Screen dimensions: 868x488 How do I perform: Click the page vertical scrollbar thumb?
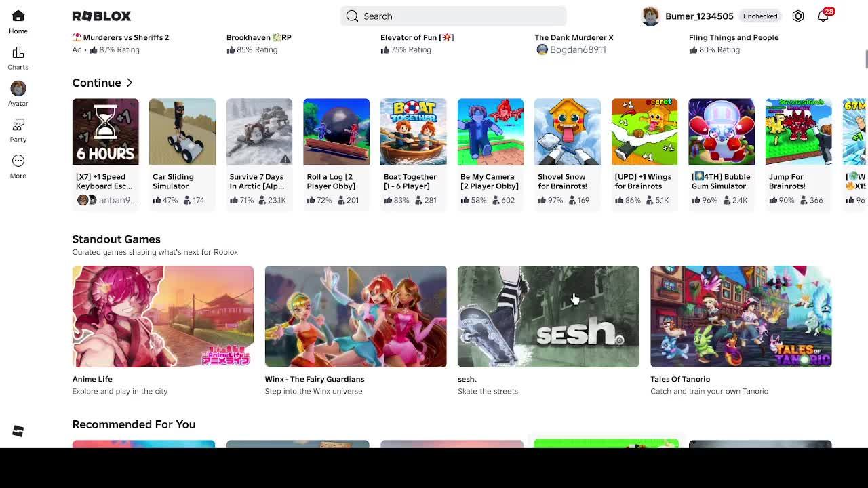866,59
